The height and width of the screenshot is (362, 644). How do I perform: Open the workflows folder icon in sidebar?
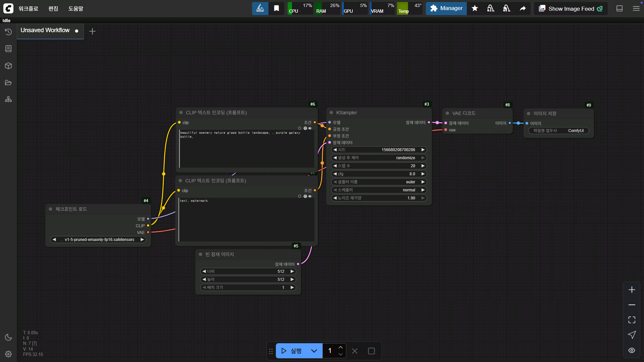click(x=8, y=82)
